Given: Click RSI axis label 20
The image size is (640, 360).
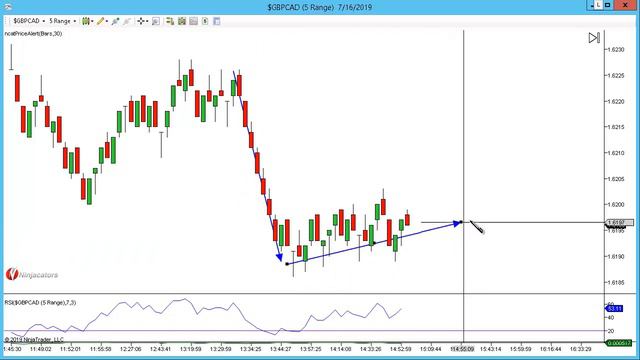Looking at the screenshot, I should pyautogui.click(x=611, y=331).
